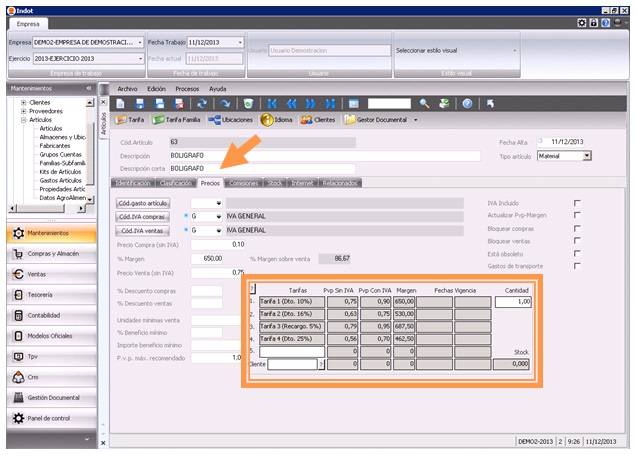Open help with the question mark icon

point(467,103)
